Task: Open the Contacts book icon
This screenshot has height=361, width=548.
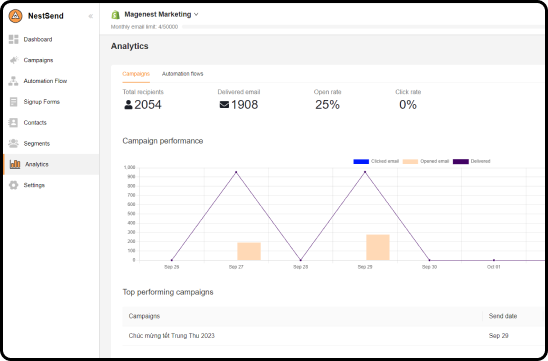Action: pyautogui.click(x=13, y=123)
